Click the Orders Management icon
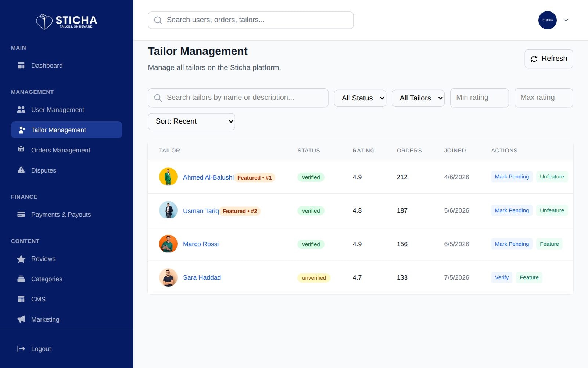588x368 pixels. tap(21, 149)
